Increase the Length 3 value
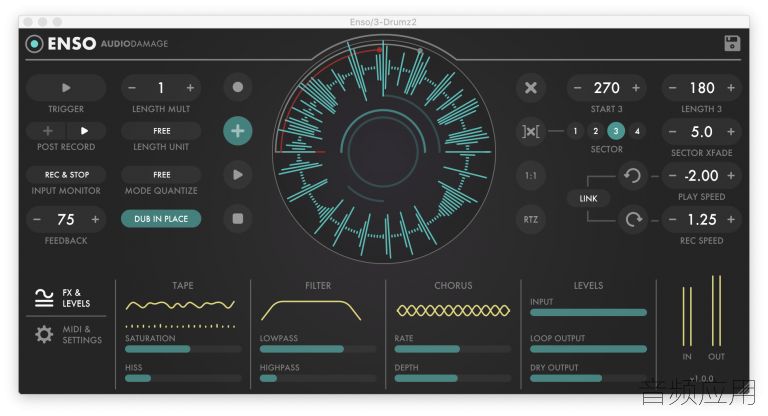768x416 pixels. (731, 88)
